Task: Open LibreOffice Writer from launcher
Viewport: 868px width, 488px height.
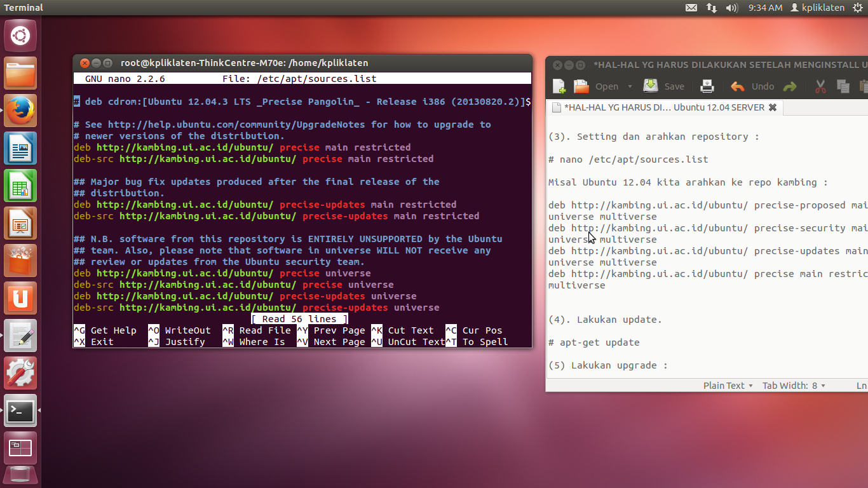Action: click(x=20, y=148)
